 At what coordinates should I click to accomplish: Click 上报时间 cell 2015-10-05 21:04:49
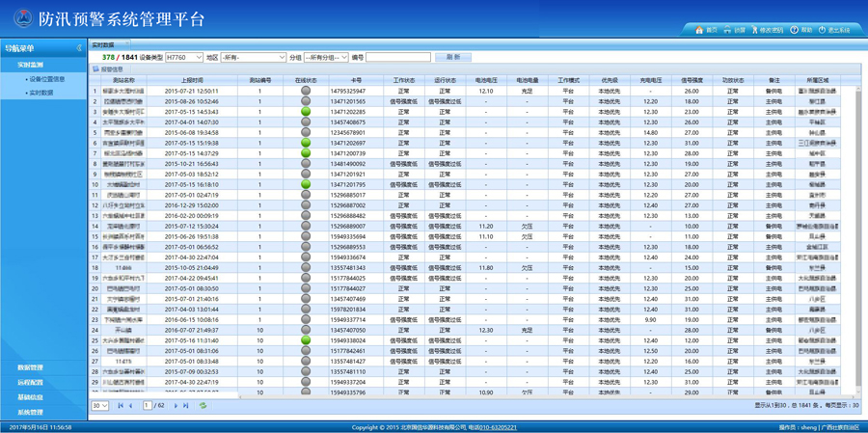192,267
